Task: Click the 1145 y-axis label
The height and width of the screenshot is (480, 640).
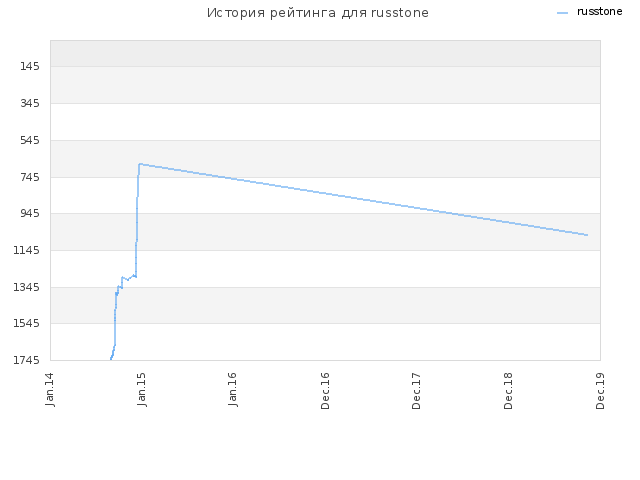Action: click(x=27, y=250)
